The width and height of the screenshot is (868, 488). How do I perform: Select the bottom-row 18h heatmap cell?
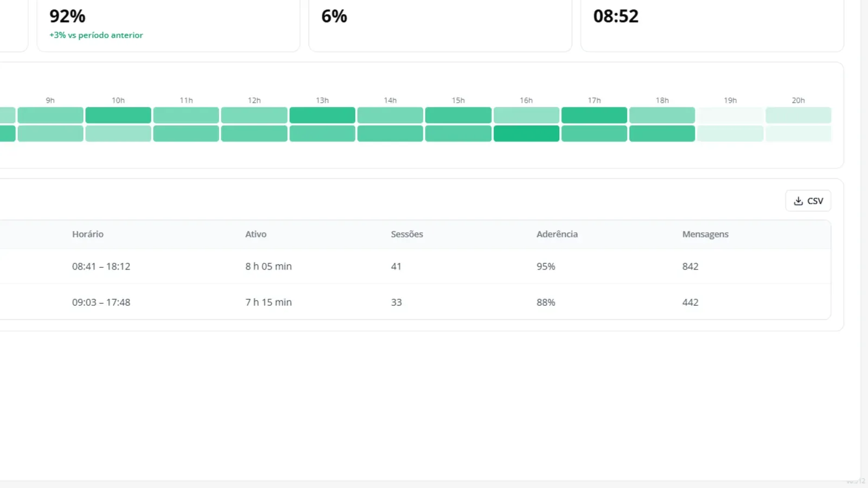click(662, 133)
